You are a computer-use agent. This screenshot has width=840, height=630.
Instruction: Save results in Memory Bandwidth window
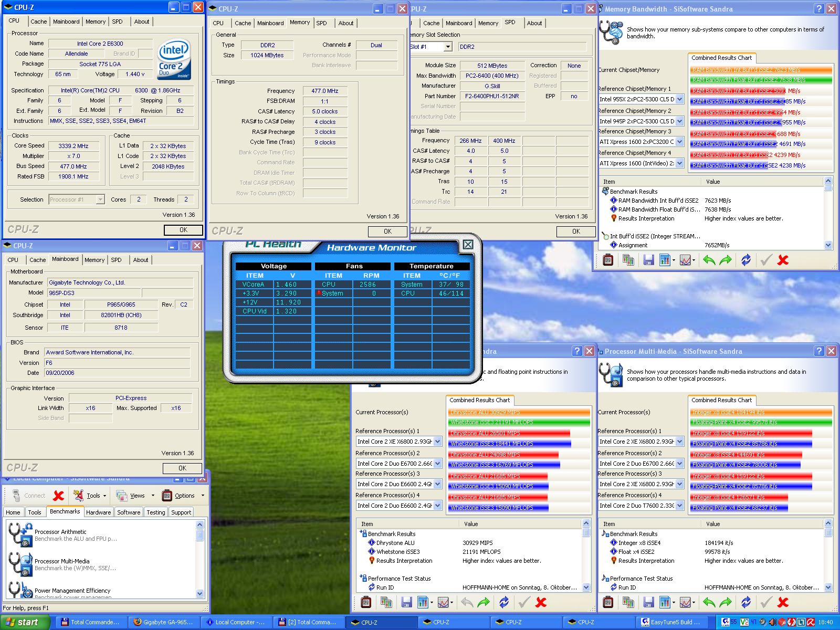tap(648, 260)
